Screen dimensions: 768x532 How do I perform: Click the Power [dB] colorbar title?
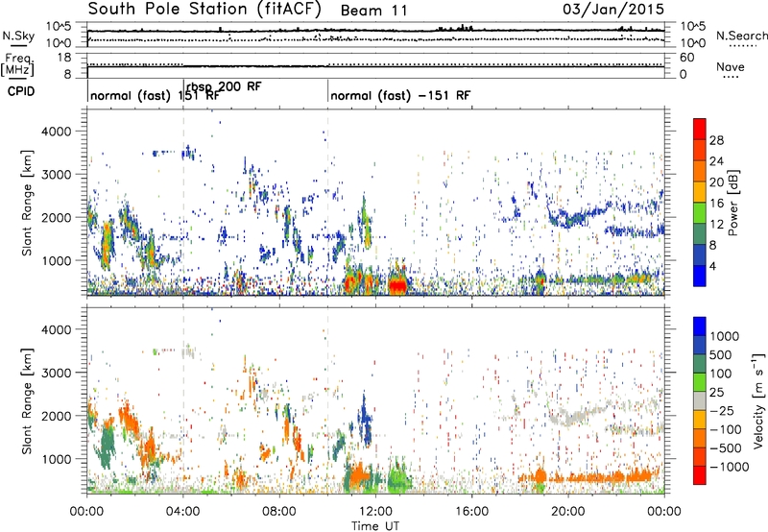tap(733, 203)
